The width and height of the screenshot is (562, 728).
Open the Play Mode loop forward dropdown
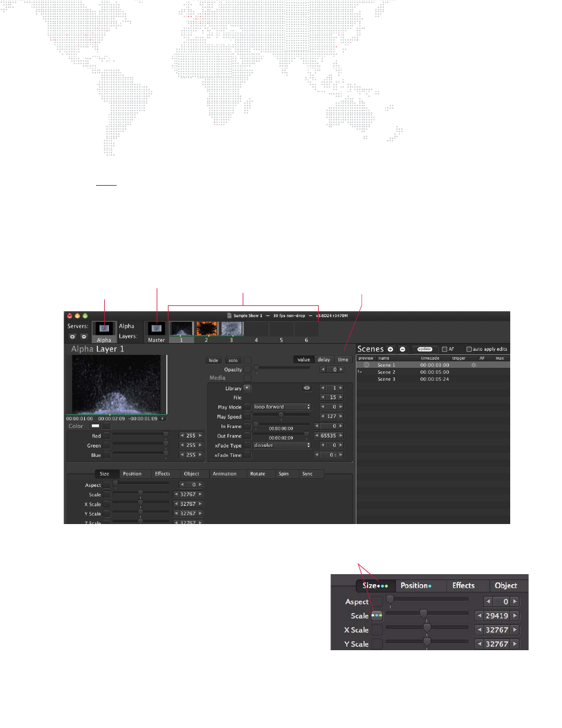tap(282, 407)
